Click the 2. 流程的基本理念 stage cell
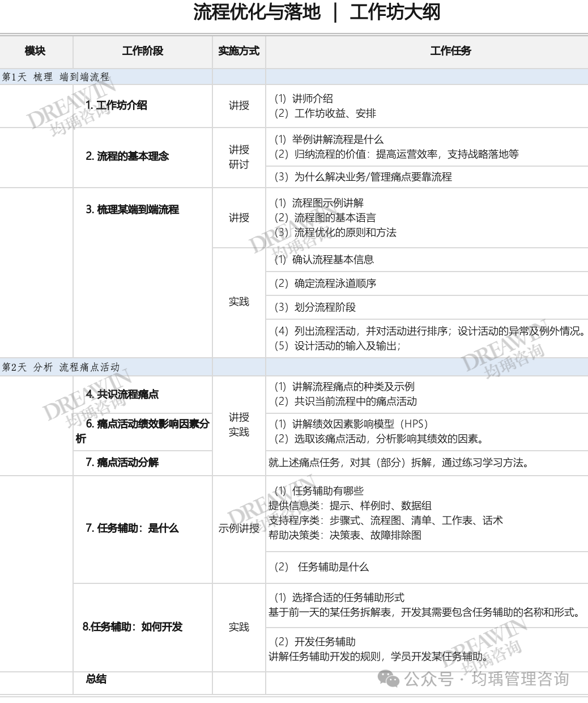The width and height of the screenshot is (588, 703). coord(127,156)
